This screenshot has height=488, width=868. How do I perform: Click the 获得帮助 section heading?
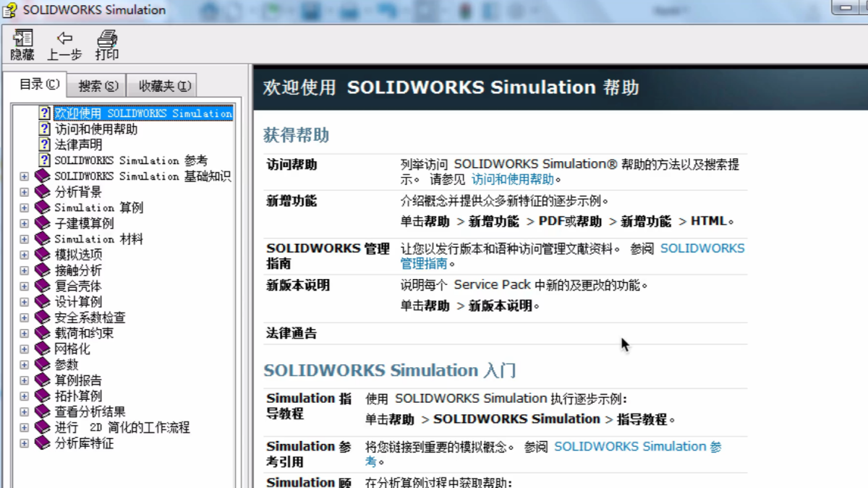click(296, 135)
